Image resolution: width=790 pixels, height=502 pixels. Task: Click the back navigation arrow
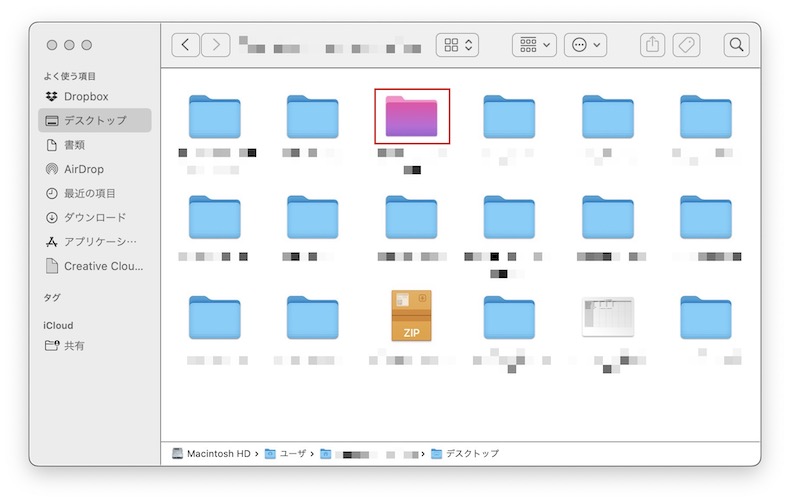[x=185, y=45]
